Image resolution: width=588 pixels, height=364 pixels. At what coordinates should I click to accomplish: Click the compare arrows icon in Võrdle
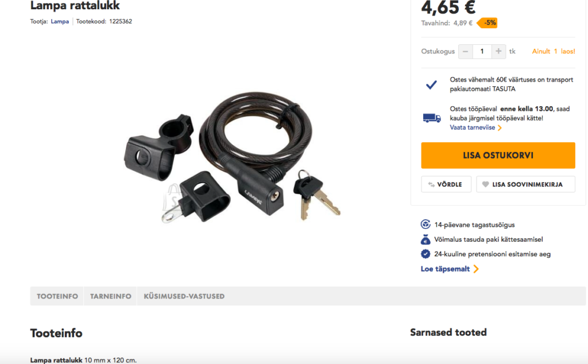coord(431,184)
